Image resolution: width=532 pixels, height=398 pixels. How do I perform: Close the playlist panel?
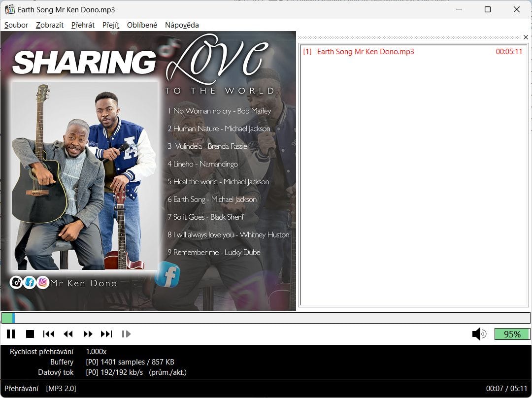(526, 37)
